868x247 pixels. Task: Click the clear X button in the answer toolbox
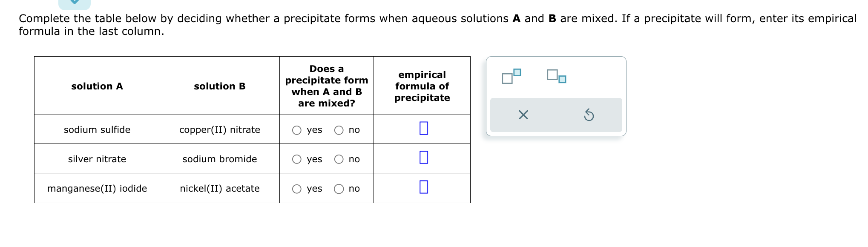click(523, 114)
